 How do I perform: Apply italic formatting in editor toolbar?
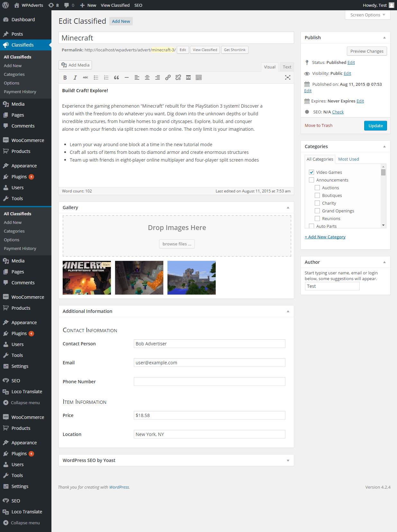coord(75,77)
